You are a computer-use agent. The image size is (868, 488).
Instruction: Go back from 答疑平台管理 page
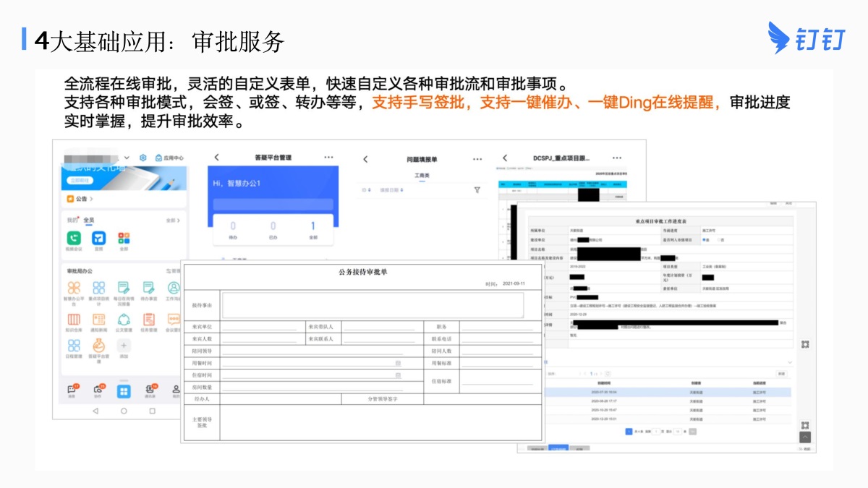click(216, 158)
